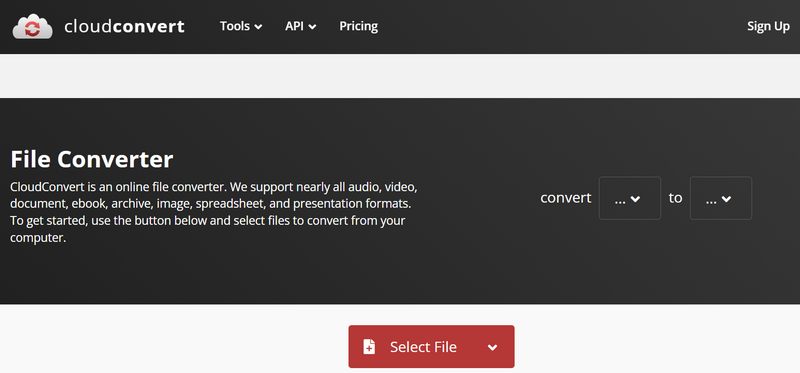Open the target format dropdown after to
Viewport: 800px width, 373px height.
(x=720, y=198)
